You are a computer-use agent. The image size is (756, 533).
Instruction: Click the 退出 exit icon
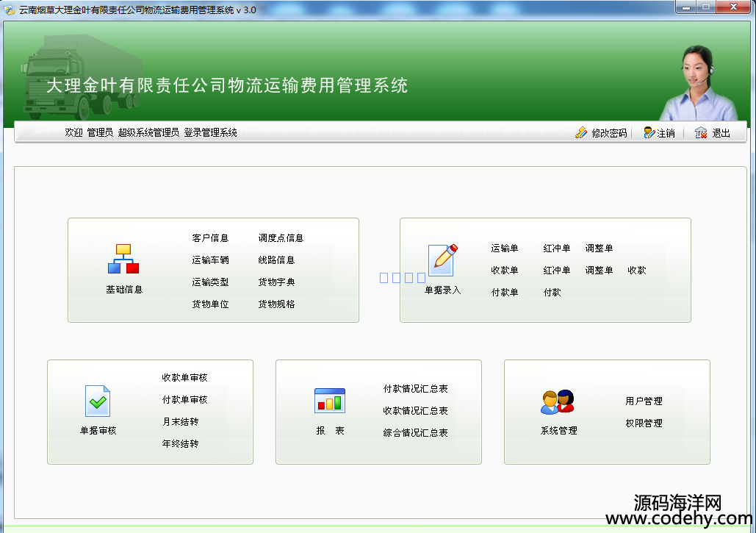click(701, 132)
